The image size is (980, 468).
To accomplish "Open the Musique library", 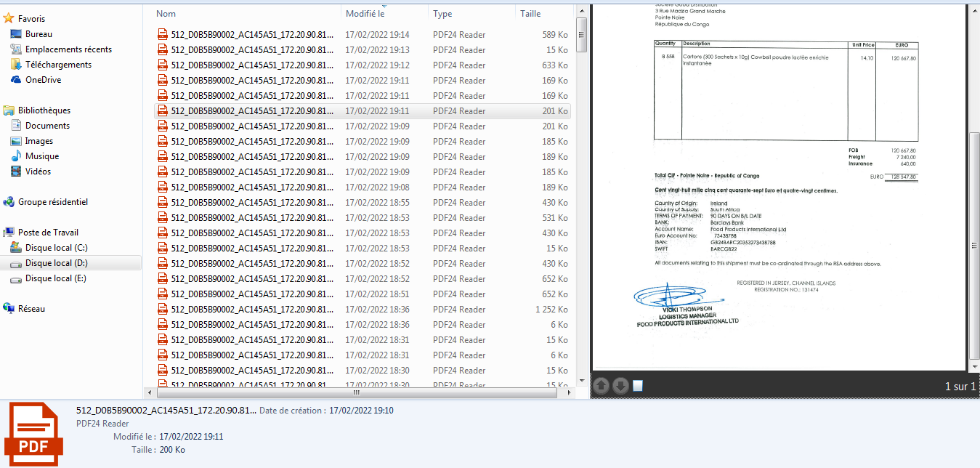I will 41,156.
